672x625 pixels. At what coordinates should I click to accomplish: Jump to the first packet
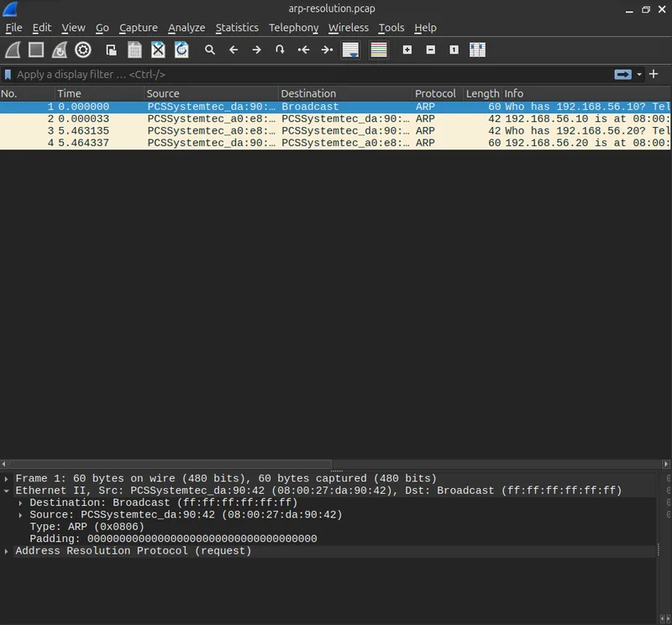coord(303,50)
